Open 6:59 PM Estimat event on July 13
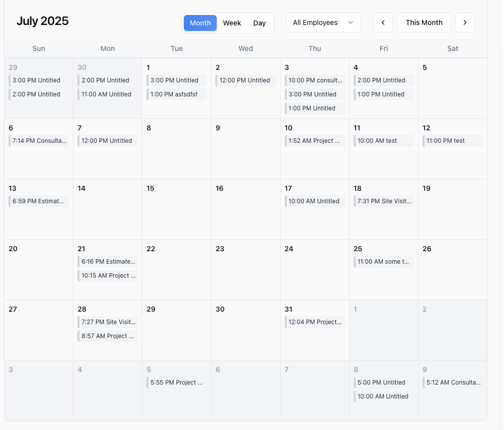The width and height of the screenshot is (504, 430). (x=38, y=201)
